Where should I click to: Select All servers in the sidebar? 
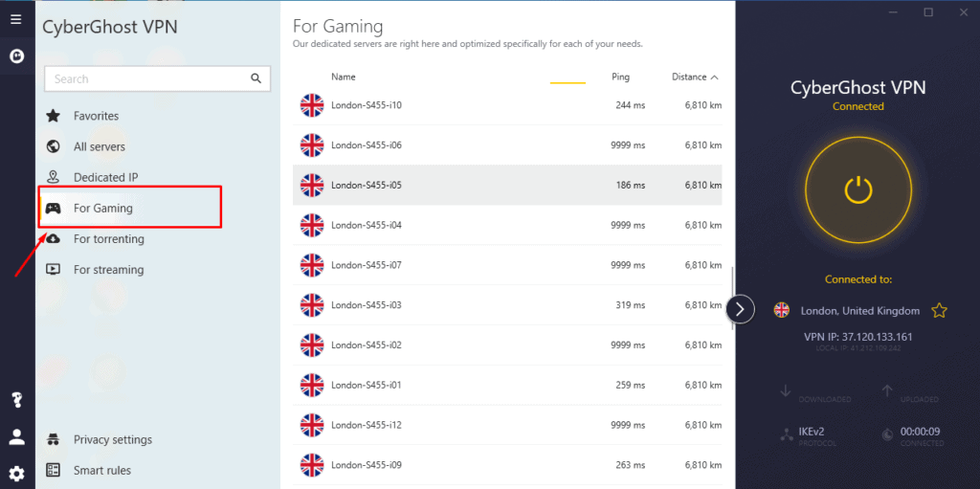point(99,146)
